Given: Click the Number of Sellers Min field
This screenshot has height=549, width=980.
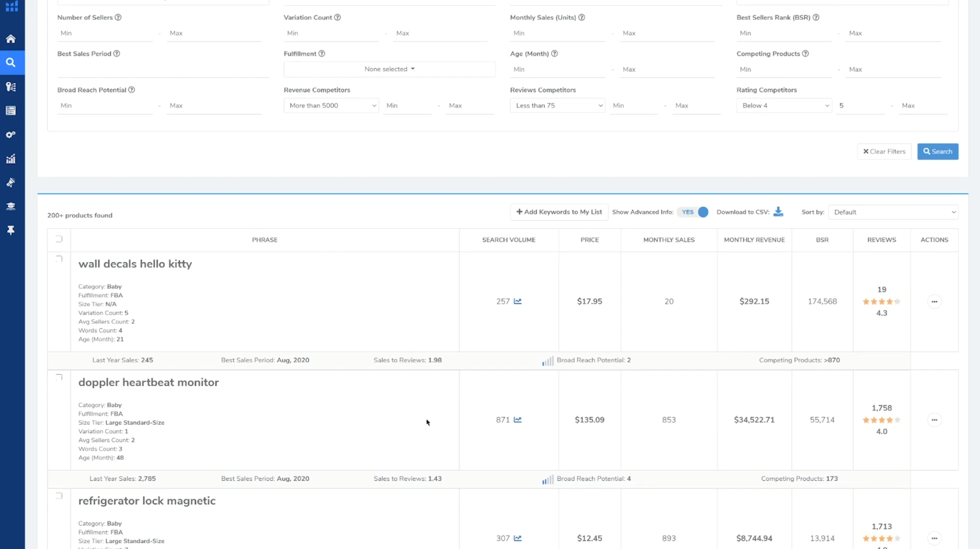Looking at the screenshot, I should tap(105, 34).
